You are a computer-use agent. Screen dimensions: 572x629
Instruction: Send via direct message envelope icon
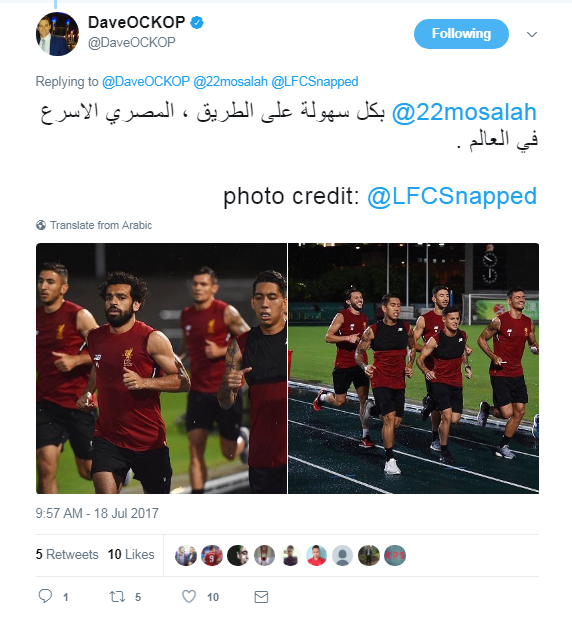261,597
